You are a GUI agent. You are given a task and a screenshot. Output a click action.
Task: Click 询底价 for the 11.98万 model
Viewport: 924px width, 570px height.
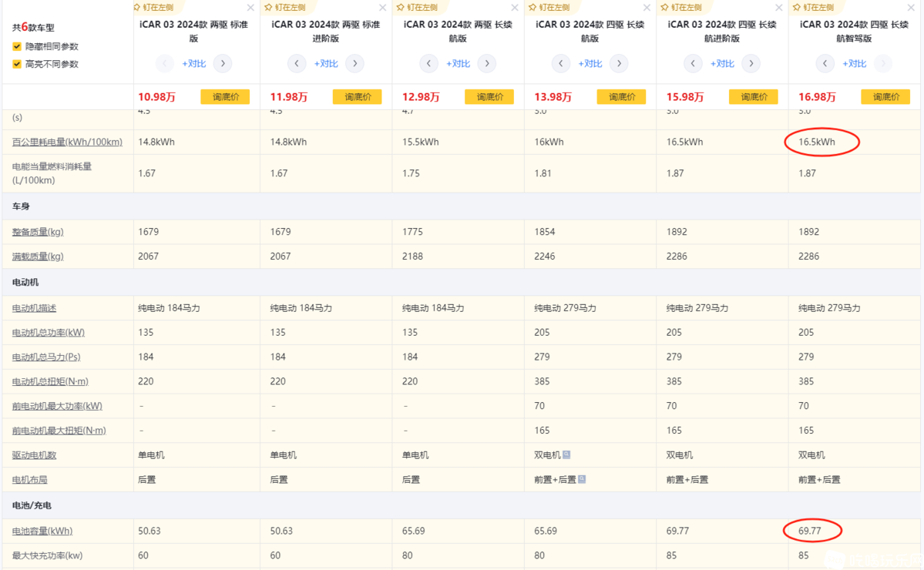(357, 97)
